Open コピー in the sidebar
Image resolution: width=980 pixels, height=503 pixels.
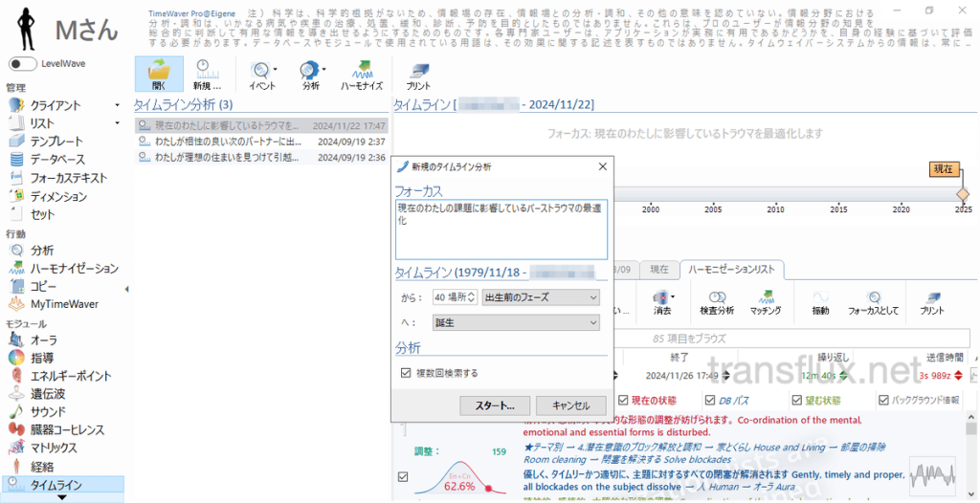(42, 287)
